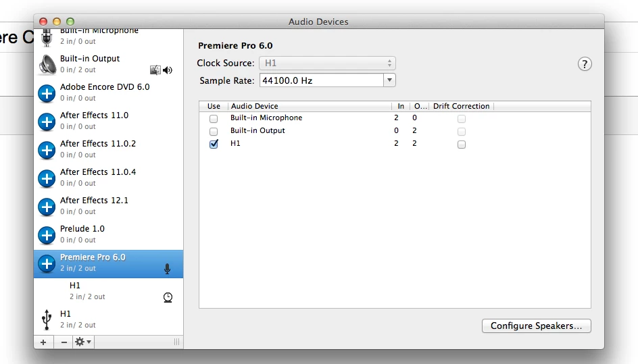638x364 pixels.
Task: Select After Effects 11.0.2 in the device list
Action: (x=108, y=149)
